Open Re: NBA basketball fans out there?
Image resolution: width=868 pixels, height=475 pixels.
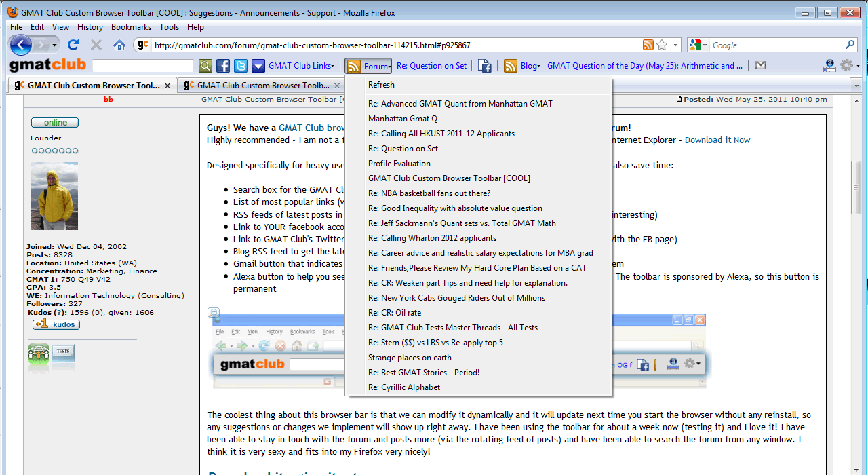coord(478,193)
